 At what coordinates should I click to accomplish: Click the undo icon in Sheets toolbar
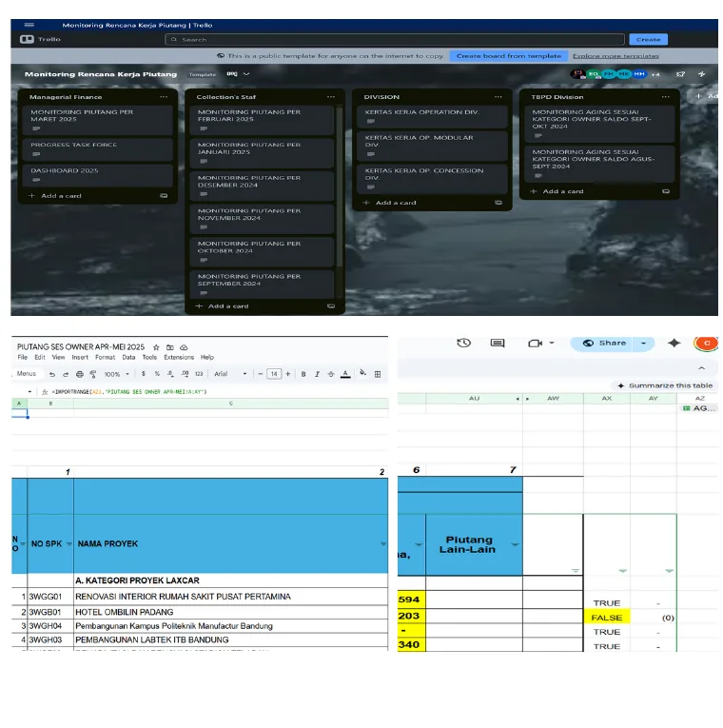52,374
